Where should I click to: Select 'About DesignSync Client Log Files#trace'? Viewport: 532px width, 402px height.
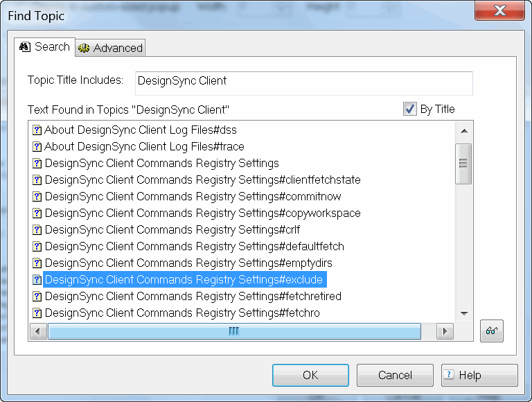coord(144,147)
